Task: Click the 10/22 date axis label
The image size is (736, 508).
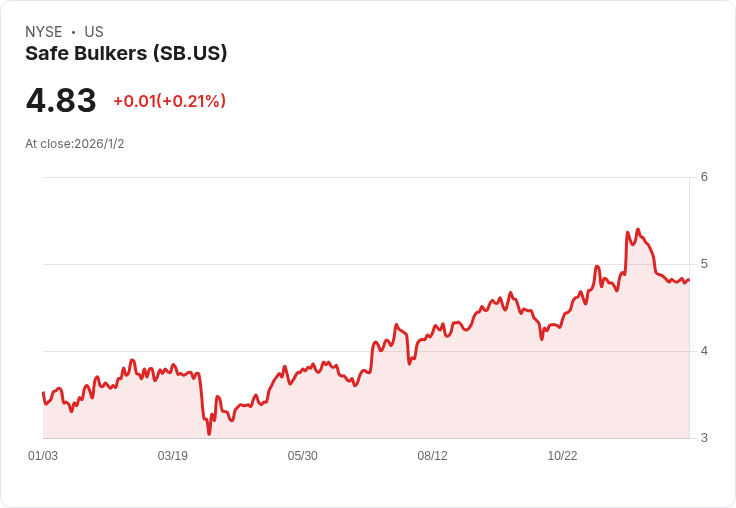Action: point(562,456)
